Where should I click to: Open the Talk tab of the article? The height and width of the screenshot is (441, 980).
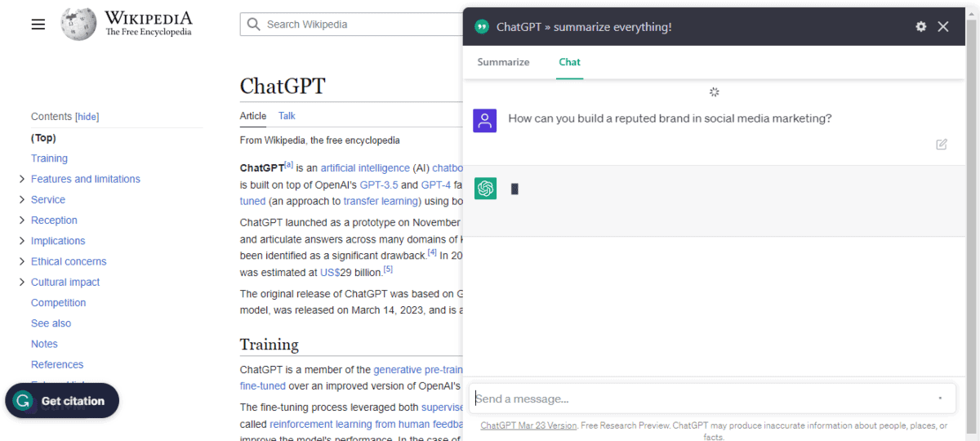[x=287, y=116]
